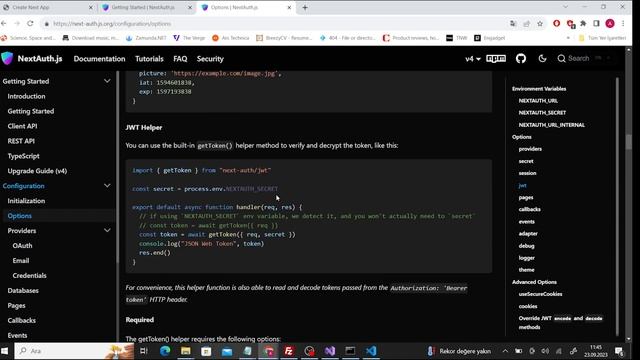Click the NextAuth.js shield logo
This screenshot has width=640, height=360.
(x=7, y=58)
